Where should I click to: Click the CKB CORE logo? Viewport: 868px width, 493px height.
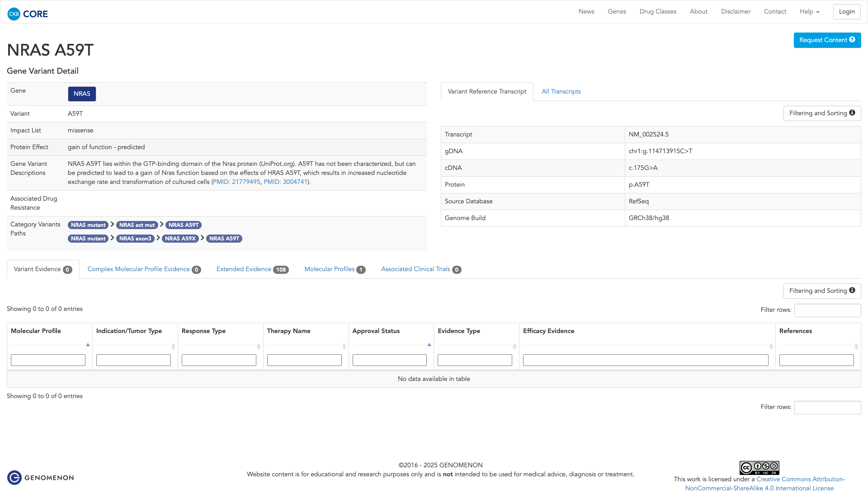click(x=28, y=14)
